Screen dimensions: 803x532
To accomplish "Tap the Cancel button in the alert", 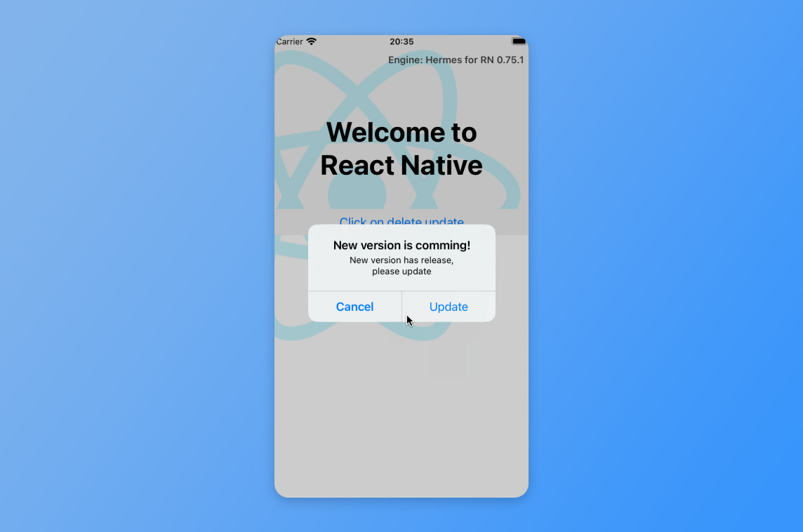I will point(354,307).
